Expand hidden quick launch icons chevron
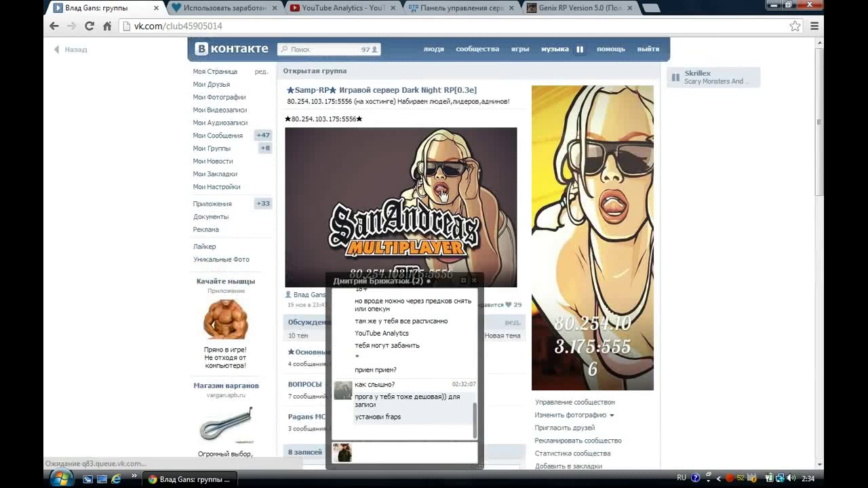Viewport: 868px width, 488px height. 134,476
